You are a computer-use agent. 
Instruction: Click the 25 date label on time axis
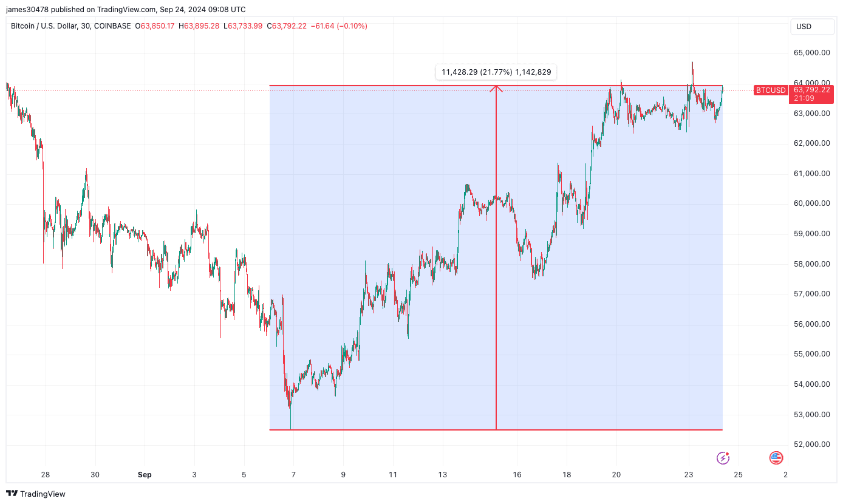click(x=739, y=475)
